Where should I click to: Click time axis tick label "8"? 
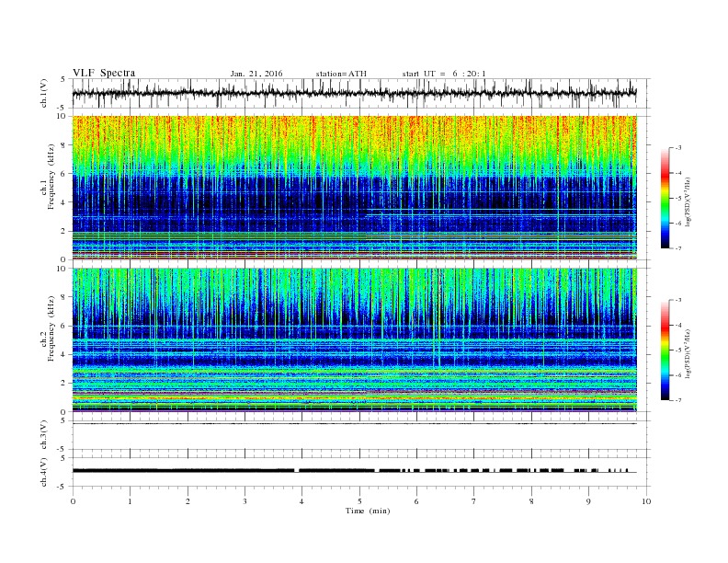pyautogui.click(x=531, y=501)
